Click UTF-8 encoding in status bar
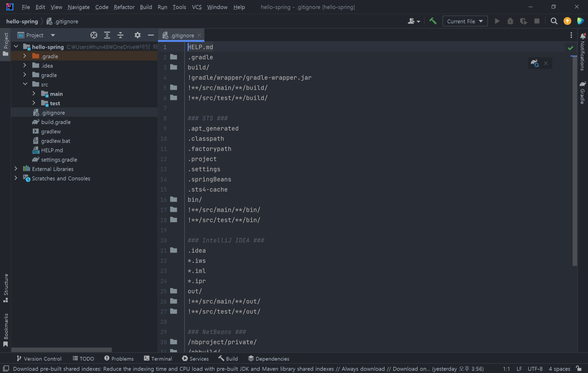 click(535, 369)
